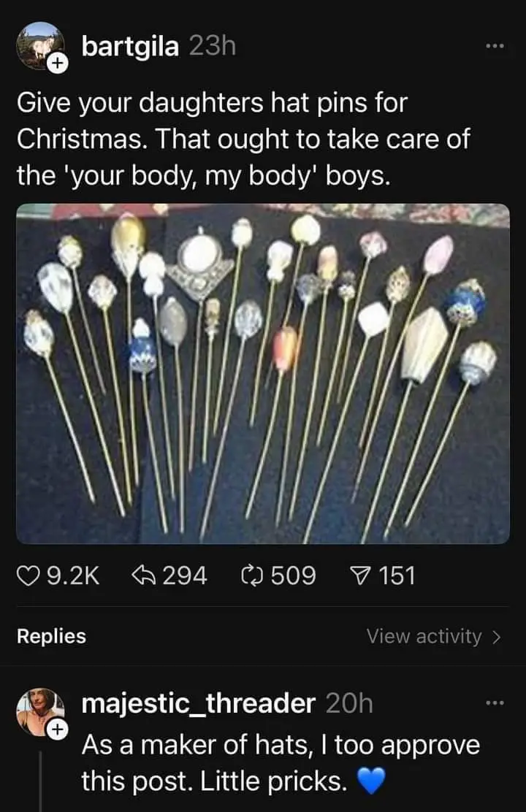
Task: Tap the reply arrow icon next to 294
Action: [144, 575]
